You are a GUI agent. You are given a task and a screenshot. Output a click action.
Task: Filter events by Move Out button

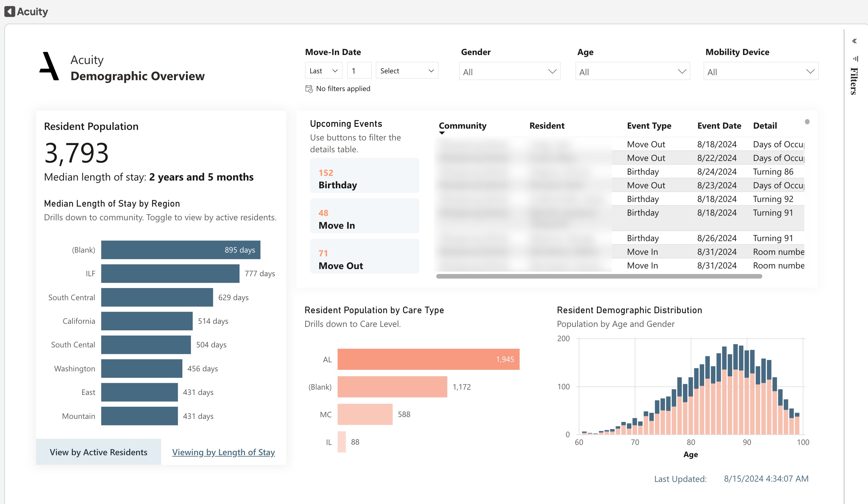(x=364, y=256)
